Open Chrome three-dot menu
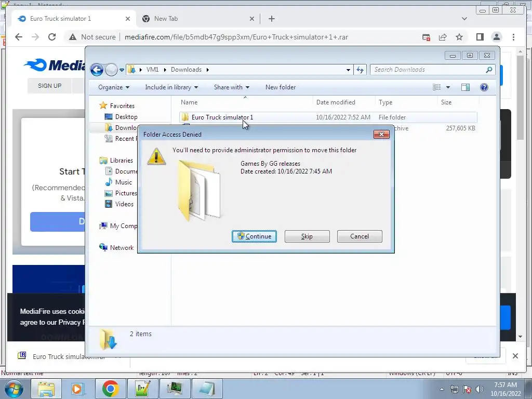 click(513, 37)
